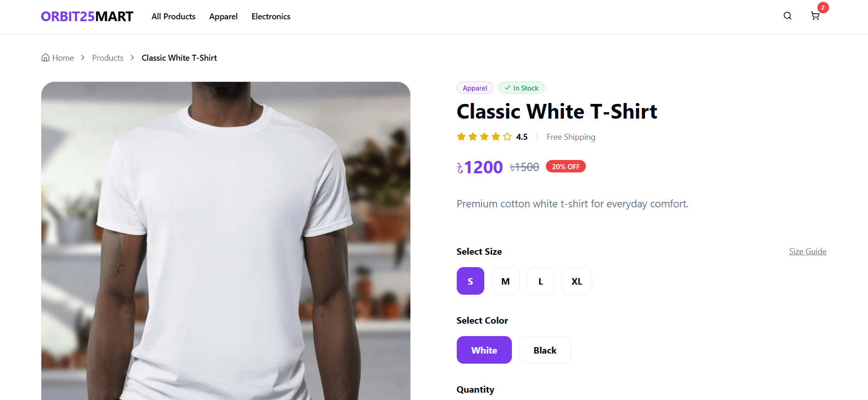Choose the Black color option
Viewport: 868px width, 400px height.
545,350
